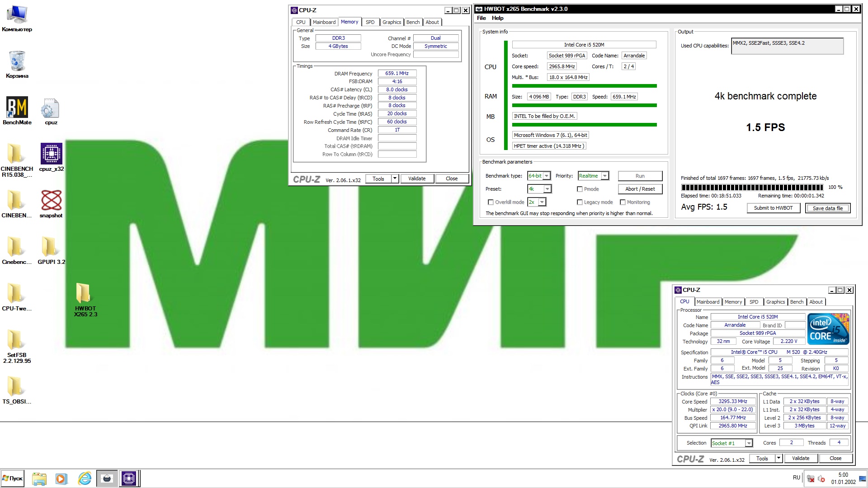
Task: Expand Tools arrow in lower CPU-Z window
Action: 778,458
